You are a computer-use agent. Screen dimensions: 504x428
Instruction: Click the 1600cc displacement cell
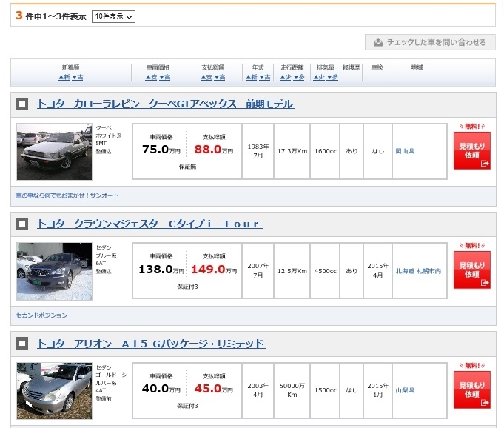tap(326, 151)
